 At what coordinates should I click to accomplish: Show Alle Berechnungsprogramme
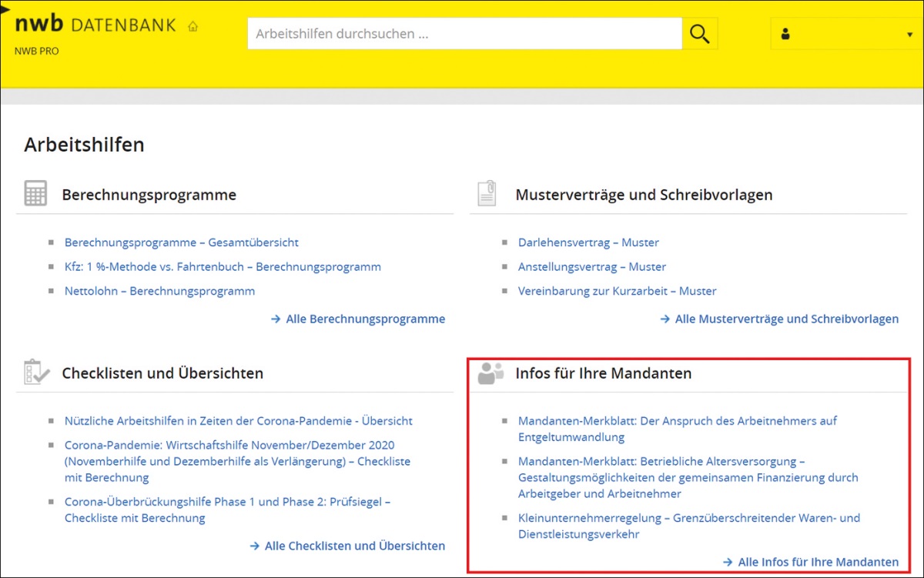point(365,319)
